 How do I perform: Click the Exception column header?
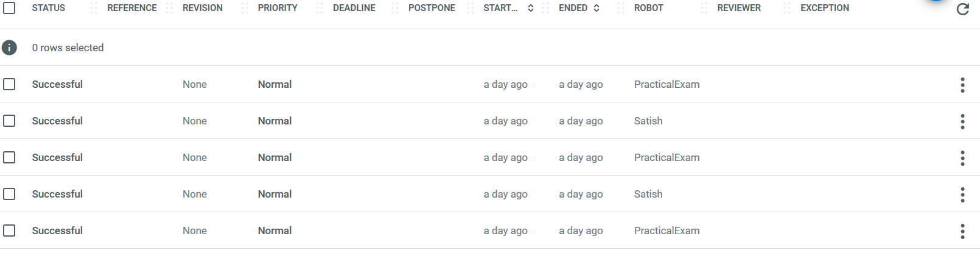pyautogui.click(x=824, y=8)
